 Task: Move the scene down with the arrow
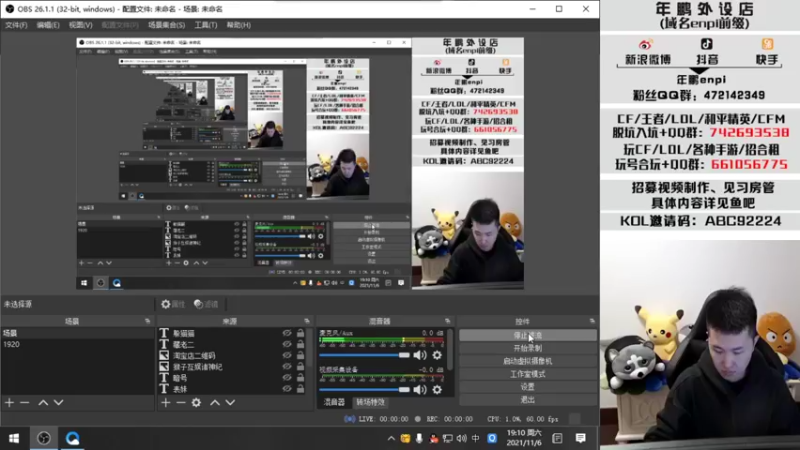coord(59,403)
